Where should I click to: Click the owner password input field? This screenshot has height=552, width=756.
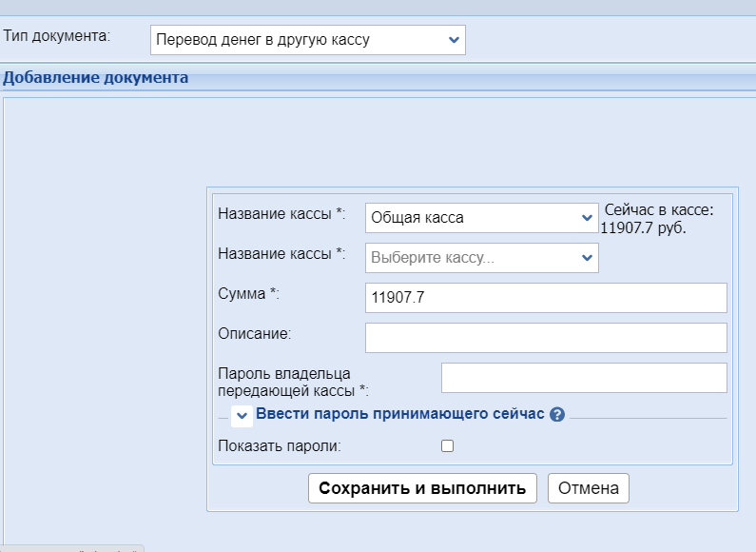pos(583,378)
